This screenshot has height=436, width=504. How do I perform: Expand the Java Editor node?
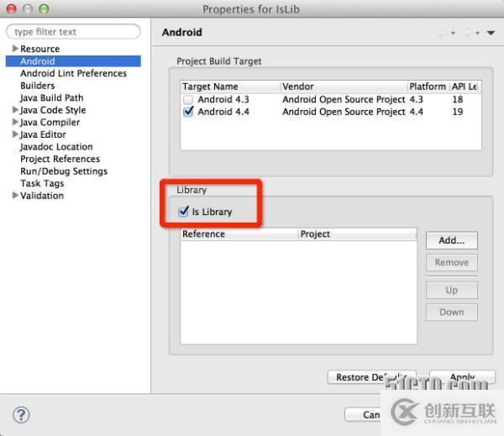[x=15, y=134]
